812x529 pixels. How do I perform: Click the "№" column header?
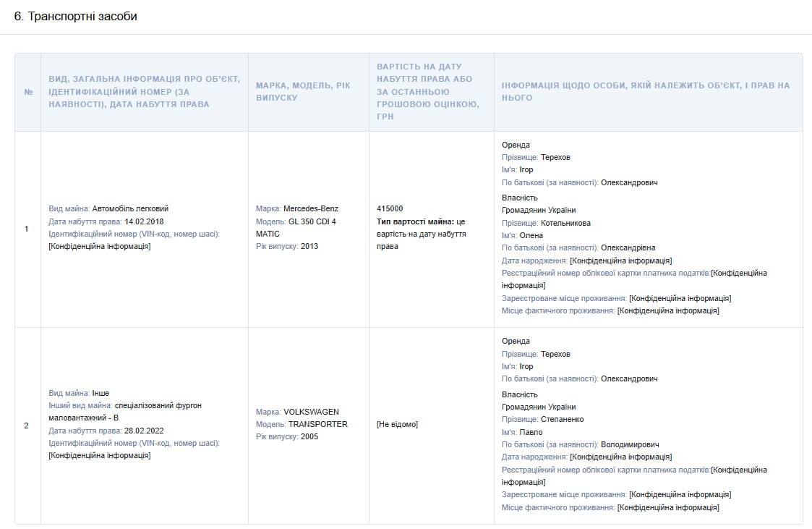pos(28,92)
